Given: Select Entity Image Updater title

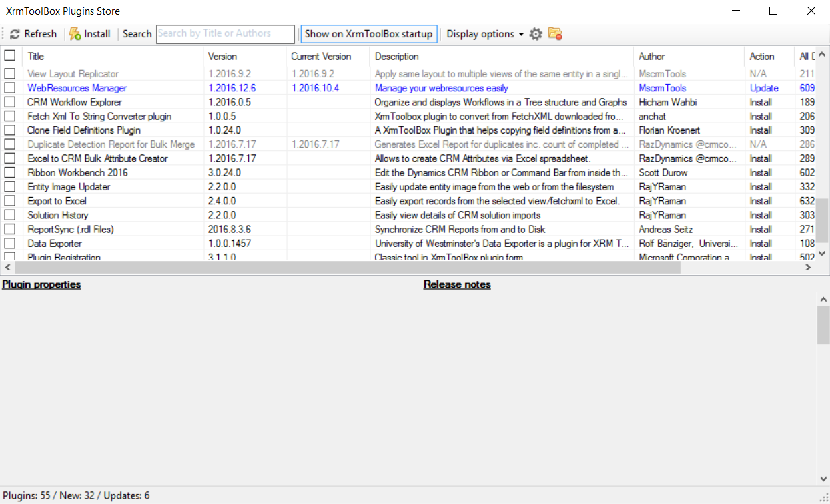Looking at the screenshot, I should coord(69,187).
